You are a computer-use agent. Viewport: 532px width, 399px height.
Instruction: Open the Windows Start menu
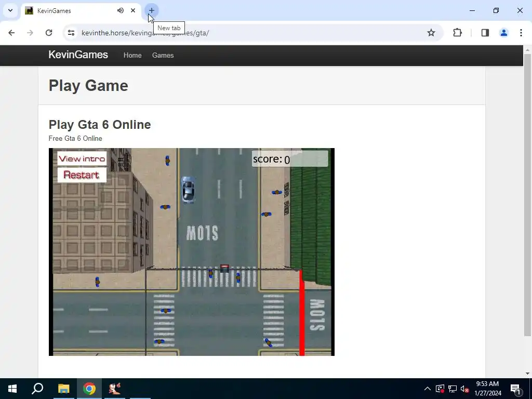coord(12,389)
